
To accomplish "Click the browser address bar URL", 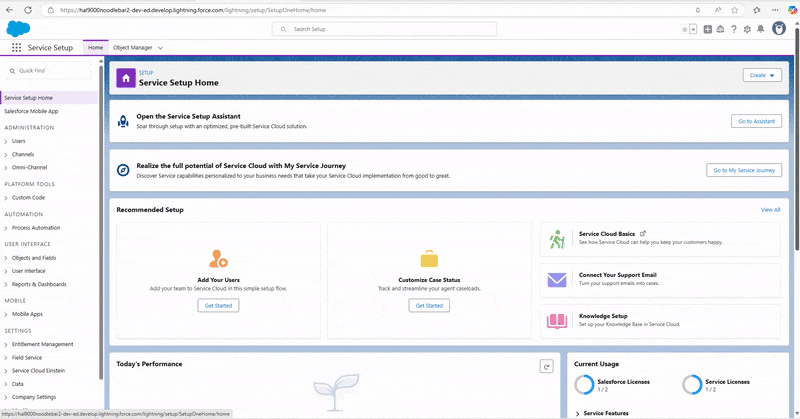I will tap(193, 10).
